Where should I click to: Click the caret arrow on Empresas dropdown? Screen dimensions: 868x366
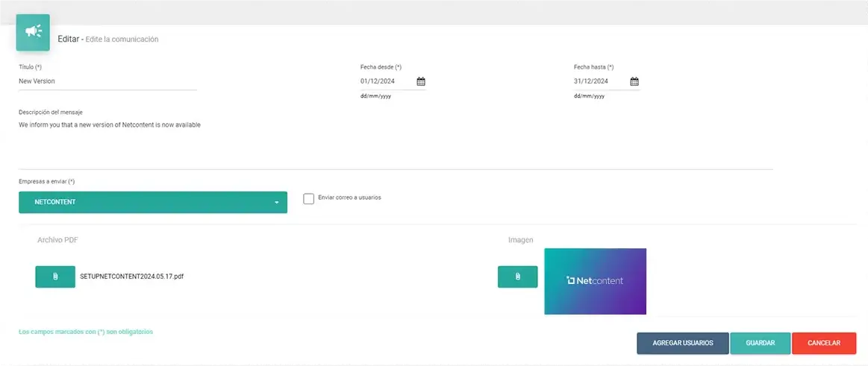(276, 203)
